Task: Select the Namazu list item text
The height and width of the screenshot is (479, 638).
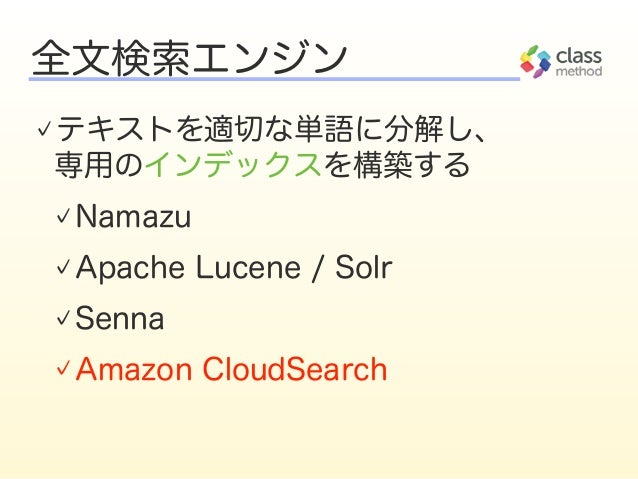Action: tap(133, 216)
